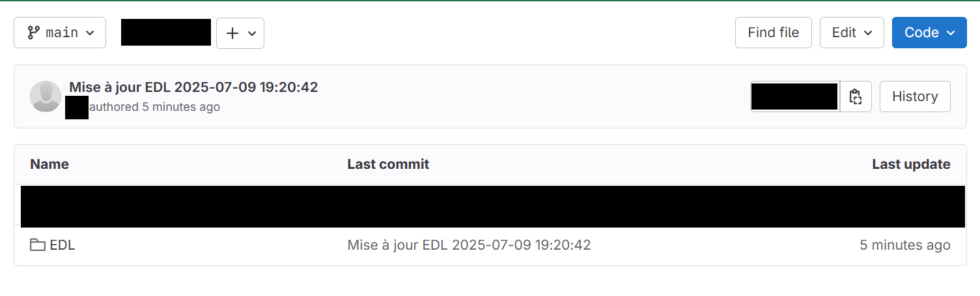Click the Find file button
Screen dimensions: 980x296
pyautogui.click(x=774, y=33)
